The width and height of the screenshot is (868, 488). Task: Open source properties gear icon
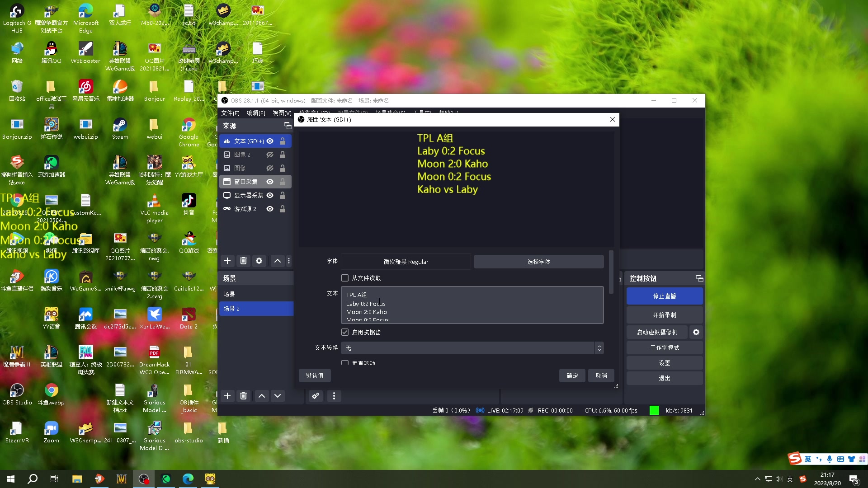click(x=259, y=261)
